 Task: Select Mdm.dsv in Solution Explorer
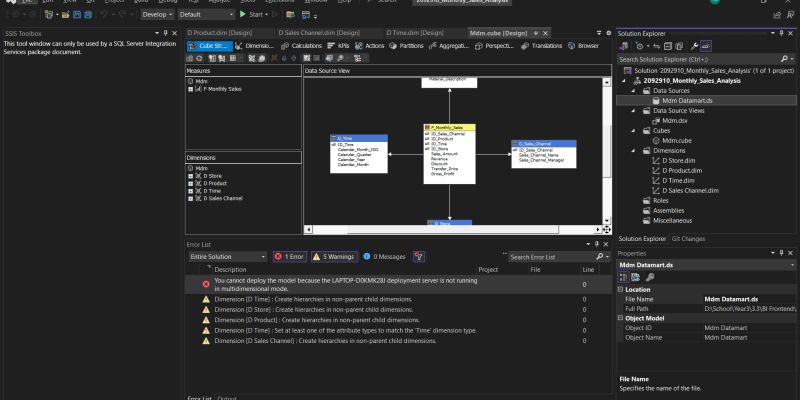(x=674, y=121)
